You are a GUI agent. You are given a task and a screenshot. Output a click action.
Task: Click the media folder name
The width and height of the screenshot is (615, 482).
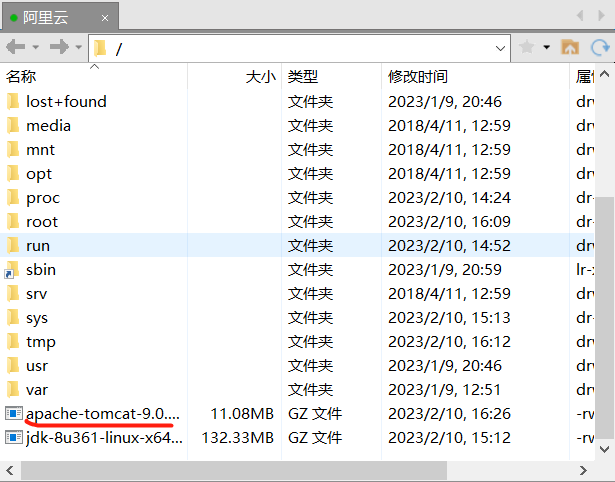coord(48,126)
